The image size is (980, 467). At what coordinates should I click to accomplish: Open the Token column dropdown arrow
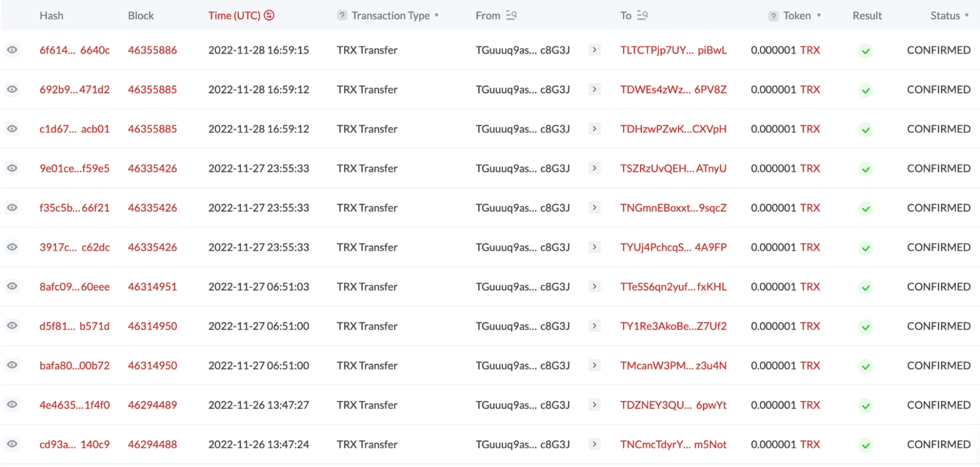(819, 16)
